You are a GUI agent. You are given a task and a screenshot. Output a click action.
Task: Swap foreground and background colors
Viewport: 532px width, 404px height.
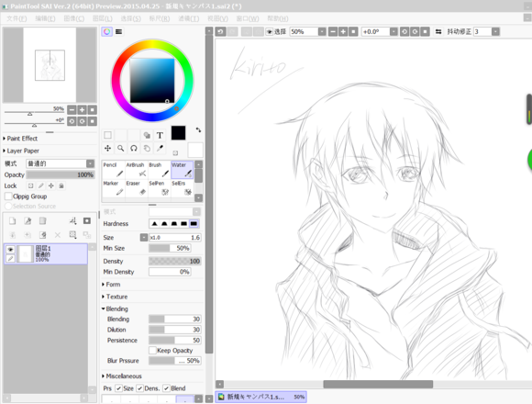coord(198,129)
